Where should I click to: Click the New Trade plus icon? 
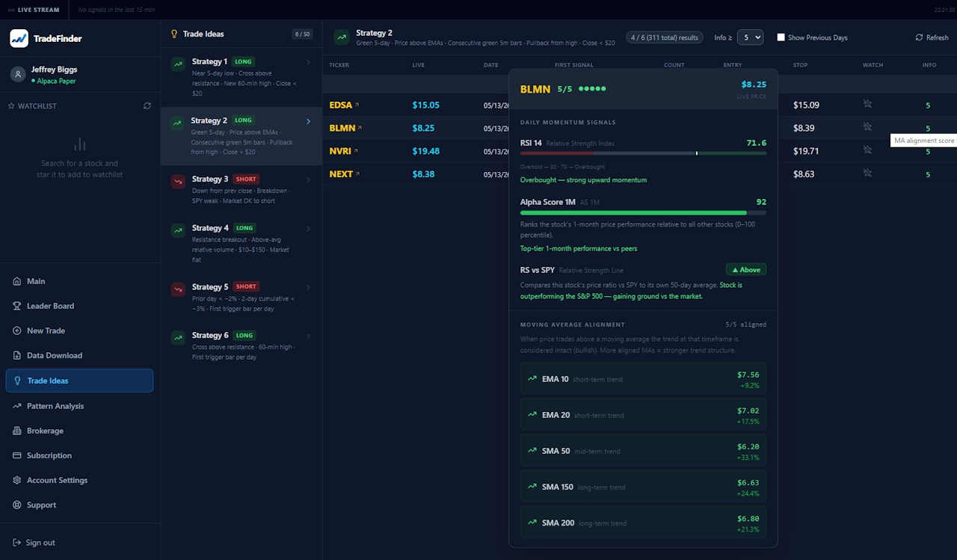(x=17, y=330)
